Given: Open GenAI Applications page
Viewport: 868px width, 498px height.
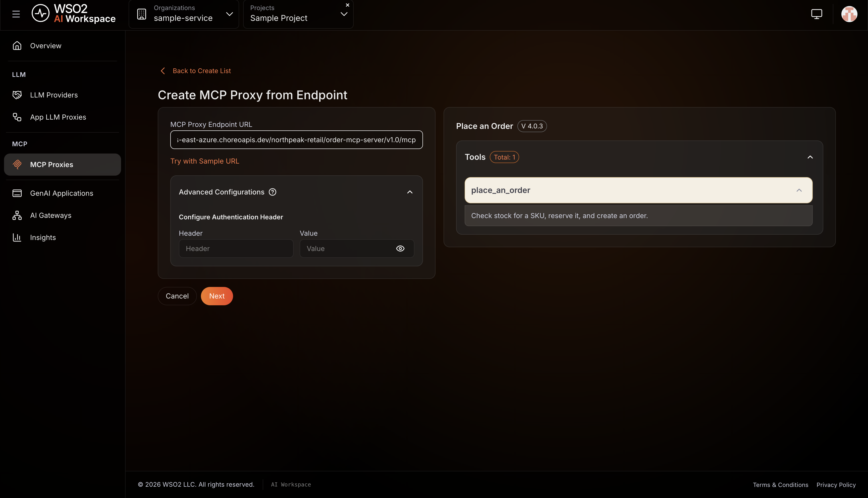Looking at the screenshot, I should pos(63,193).
